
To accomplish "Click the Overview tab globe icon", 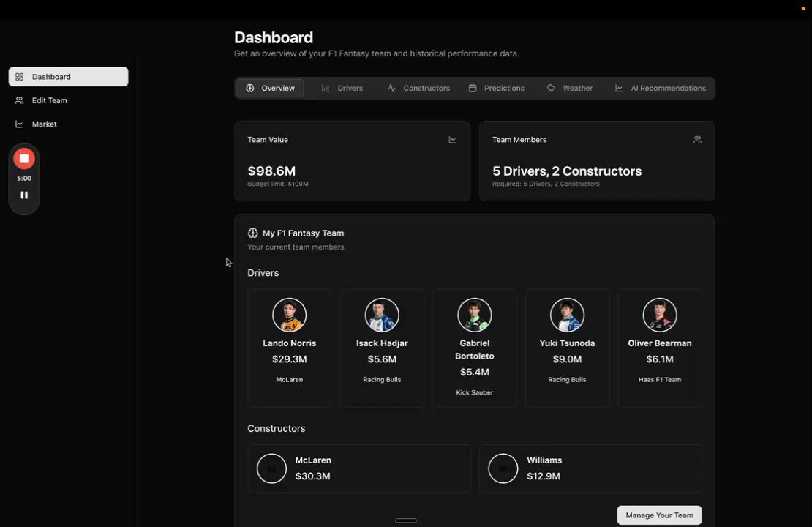I will (250, 88).
